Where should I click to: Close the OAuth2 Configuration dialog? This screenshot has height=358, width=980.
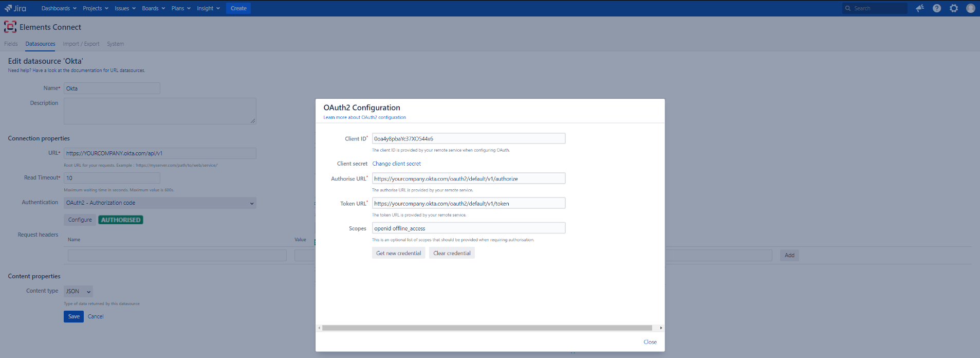click(x=650, y=342)
